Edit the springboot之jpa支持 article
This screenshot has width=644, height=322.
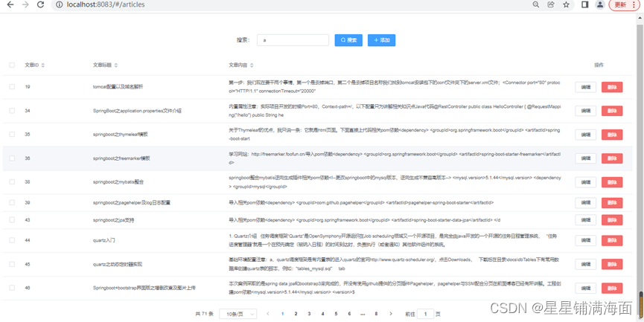586,220
